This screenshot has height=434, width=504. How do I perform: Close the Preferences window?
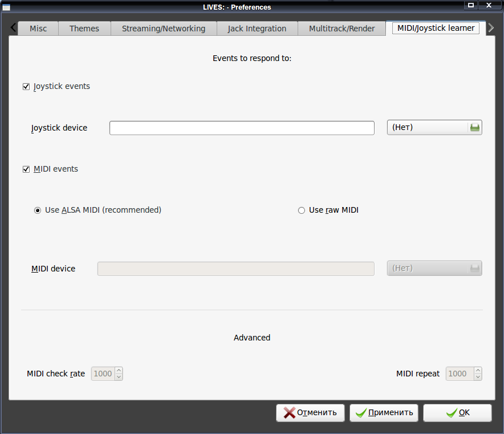(x=489, y=5)
